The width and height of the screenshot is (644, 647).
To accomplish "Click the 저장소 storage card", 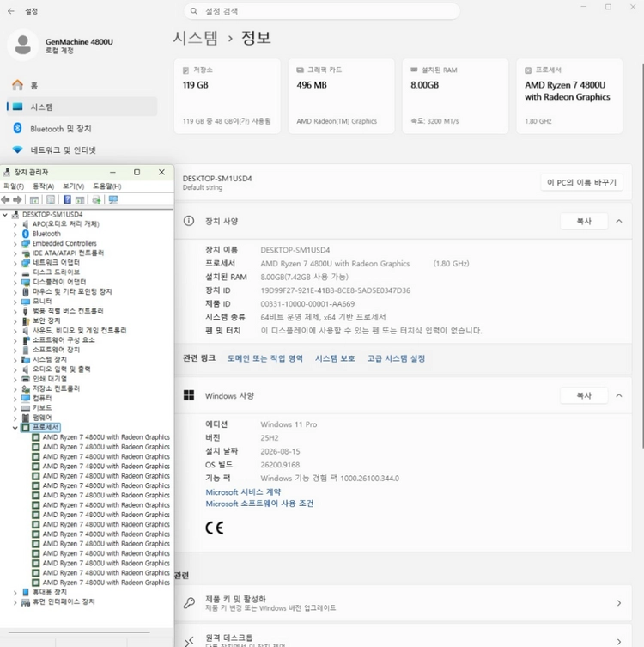I will (x=228, y=95).
